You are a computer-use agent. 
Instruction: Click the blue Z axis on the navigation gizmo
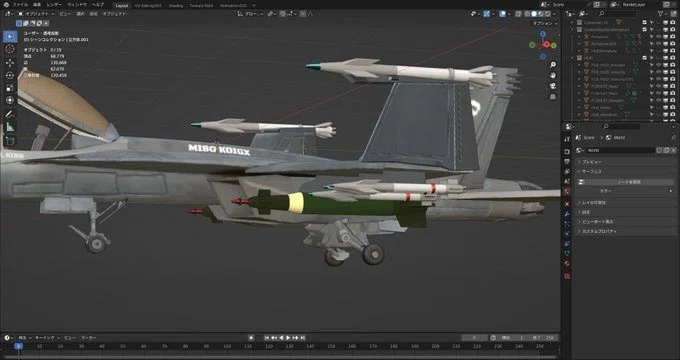click(543, 33)
